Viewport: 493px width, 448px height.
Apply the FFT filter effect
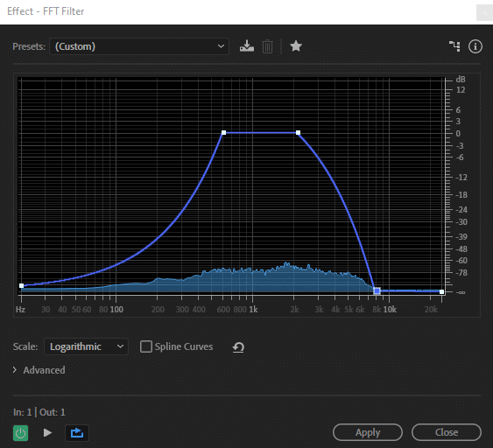pos(368,432)
